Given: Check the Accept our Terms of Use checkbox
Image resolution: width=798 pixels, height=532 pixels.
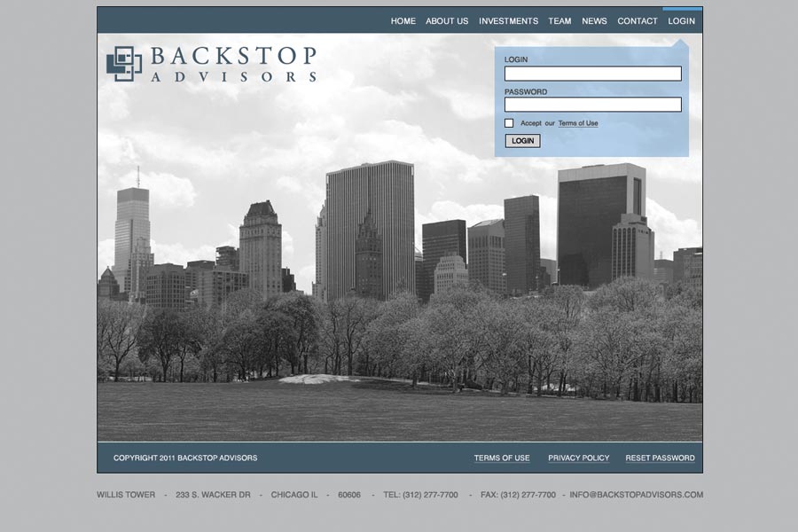Looking at the screenshot, I should pos(509,123).
